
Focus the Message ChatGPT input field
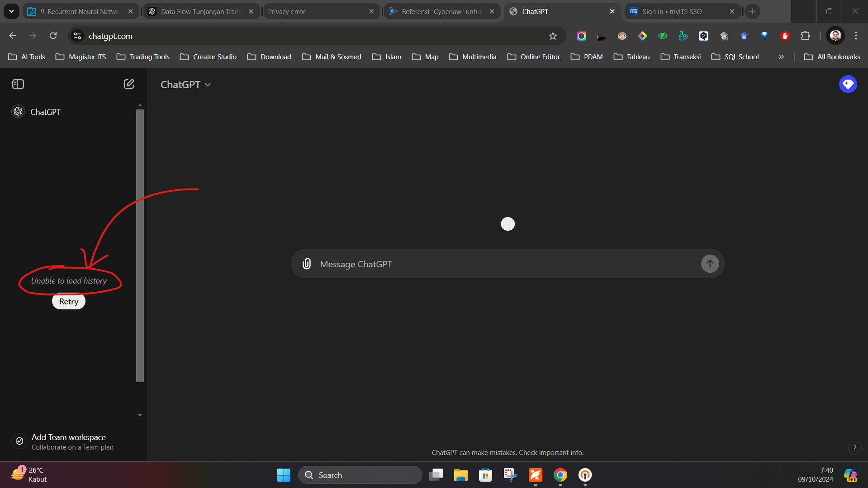click(x=507, y=264)
